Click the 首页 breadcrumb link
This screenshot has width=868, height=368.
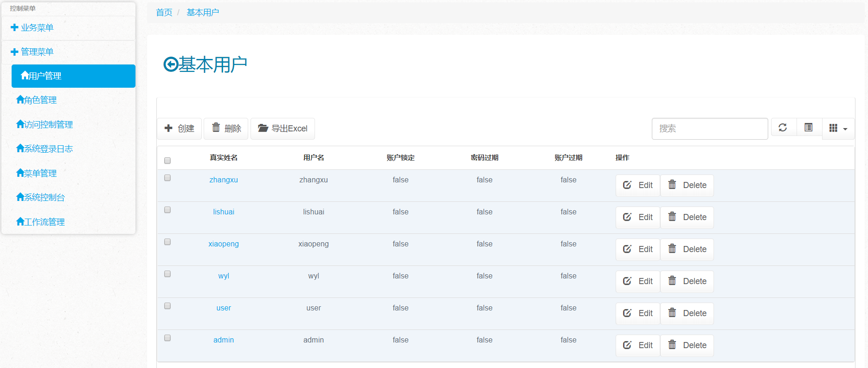pos(164,13)
